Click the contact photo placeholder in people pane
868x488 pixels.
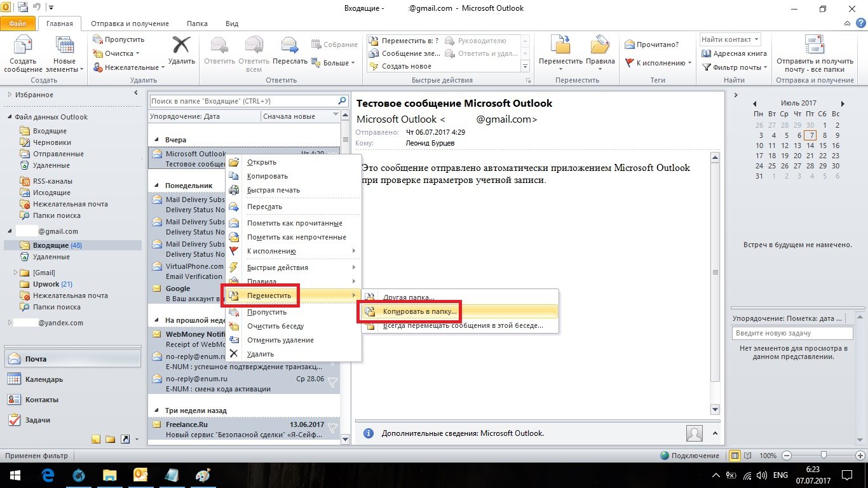pyautogui.click(x=695, y=433)
